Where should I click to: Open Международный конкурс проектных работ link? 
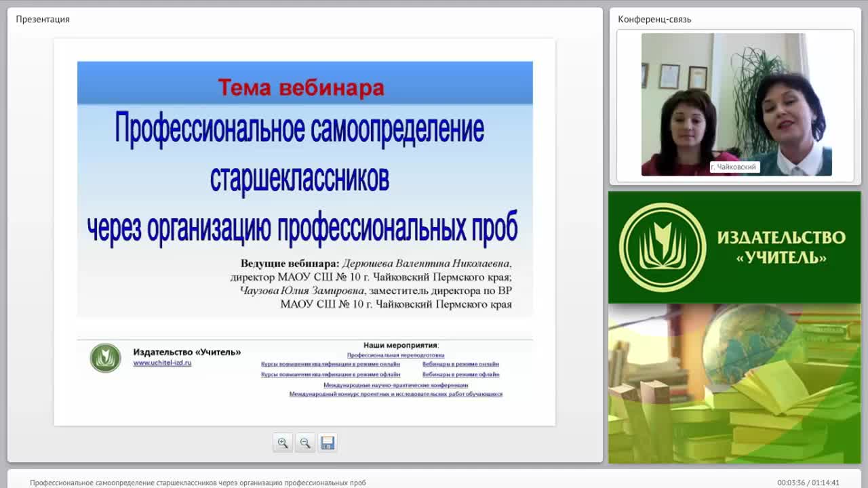click(x=396, y=394)
